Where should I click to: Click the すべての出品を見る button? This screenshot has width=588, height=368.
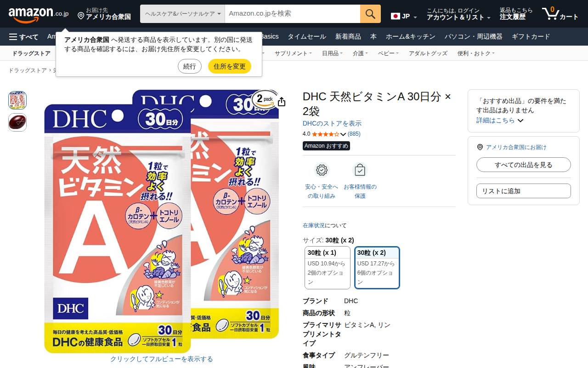pos(524,165)
